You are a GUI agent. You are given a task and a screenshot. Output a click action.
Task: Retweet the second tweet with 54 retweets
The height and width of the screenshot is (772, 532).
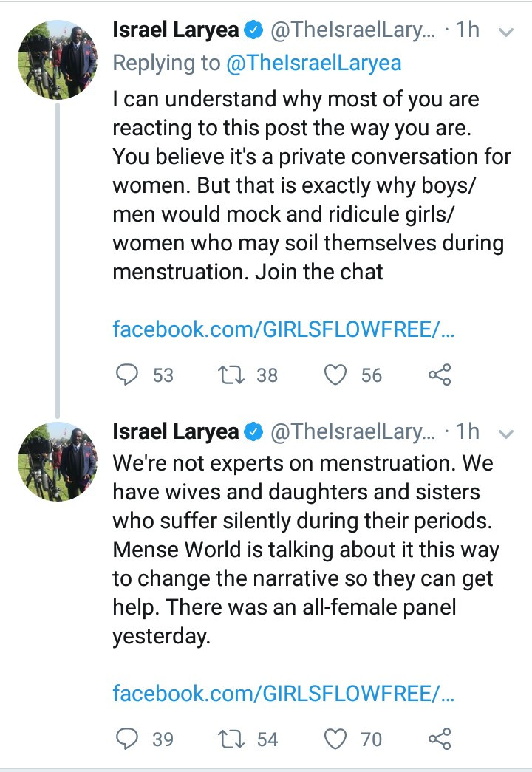tap(231, 739)
